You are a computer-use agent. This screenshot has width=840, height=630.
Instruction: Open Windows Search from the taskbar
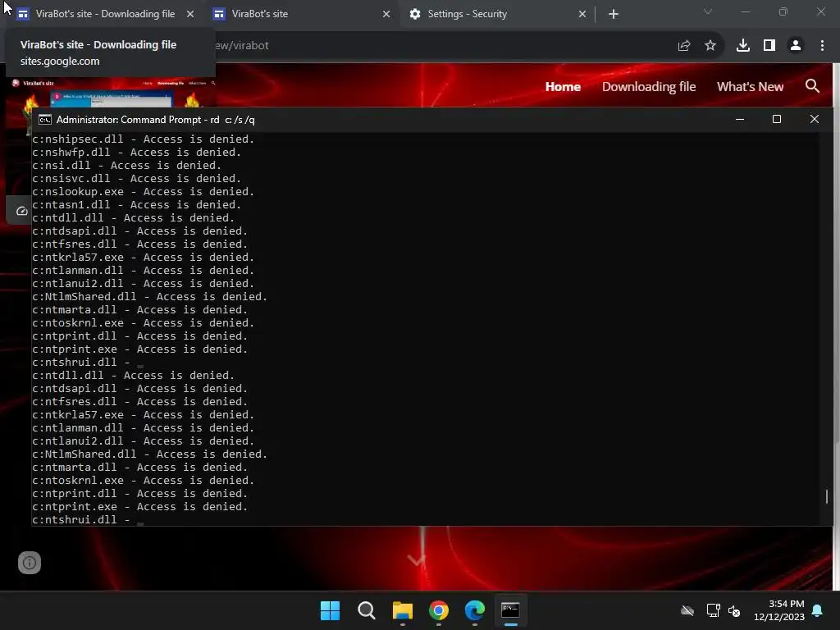367,610
